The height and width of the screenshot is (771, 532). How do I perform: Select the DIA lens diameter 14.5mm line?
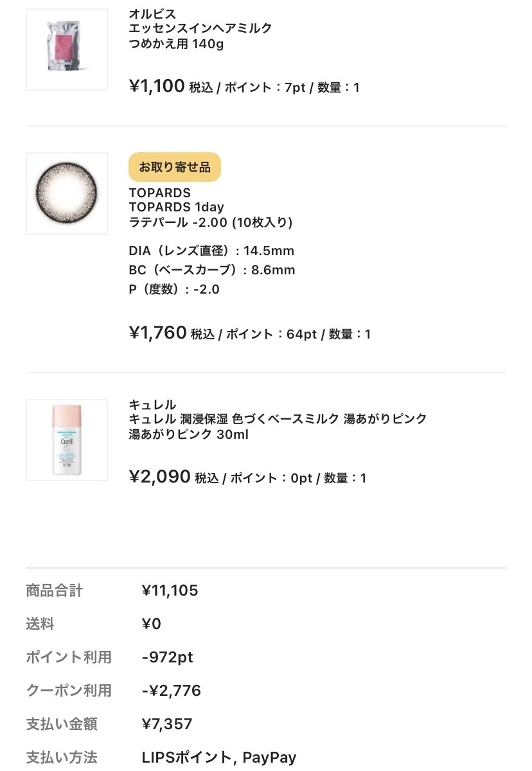tap(211, 251)
